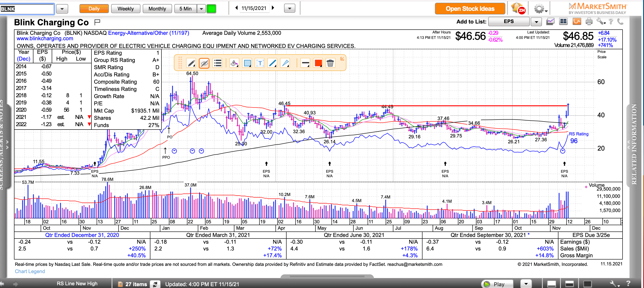
Task: Go to next date arrow
Action: pyautogui.click(x=273, y=8)
